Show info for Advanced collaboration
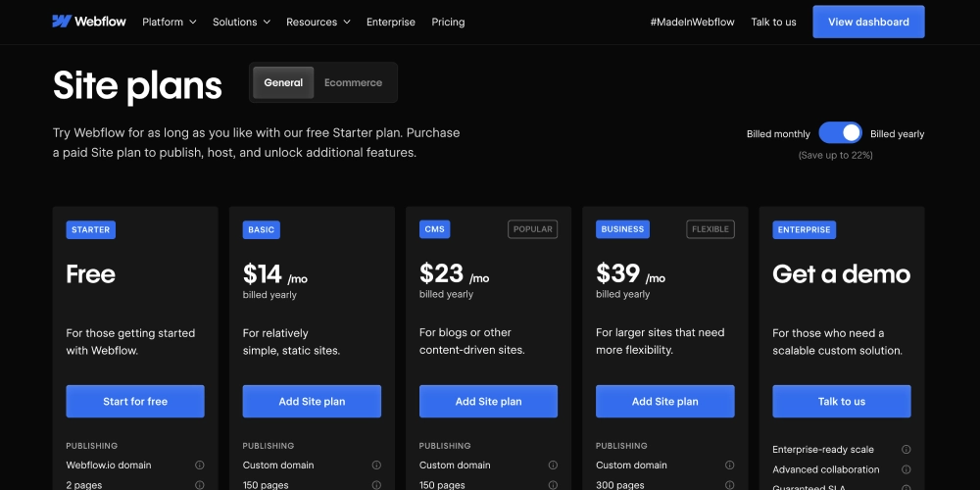This screenshot has width=980, height=490. 906,469
